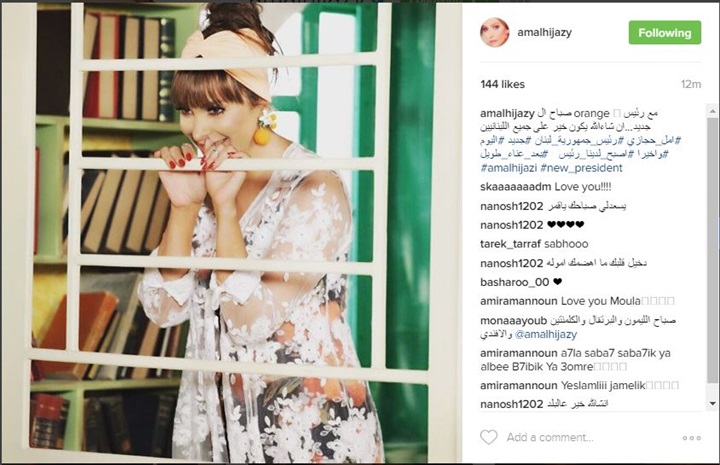Click the heart icon to like the post
Viewport: 720px width, 465px height.
[489, 437]
